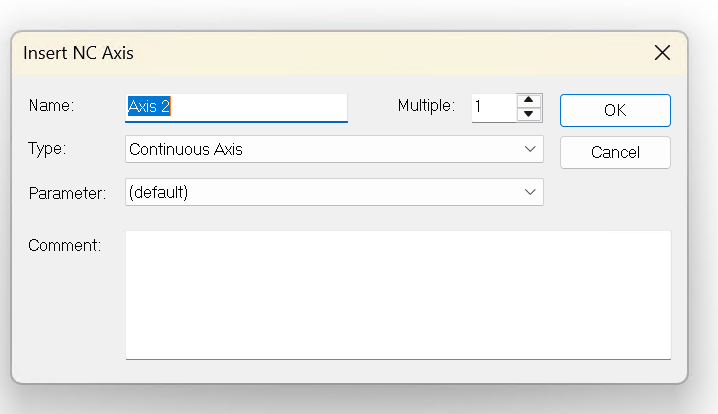718x414 pixels.
Task: Decrease the Multiple count with down arrow
Action: coord(529,114)
